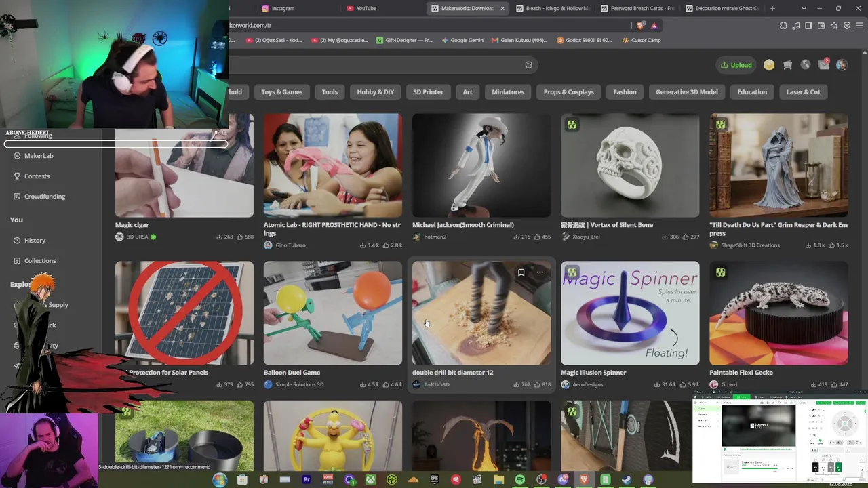
Task: Open the Xbox app taskbar icon
Action: click(371, 480)
